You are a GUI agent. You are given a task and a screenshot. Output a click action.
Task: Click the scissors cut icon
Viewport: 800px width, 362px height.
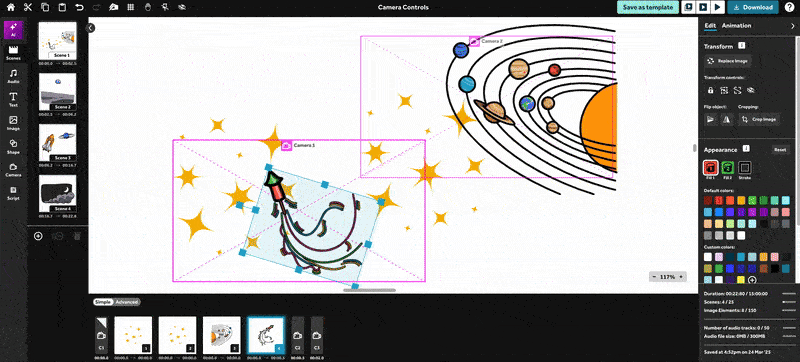[x=28, y=8]
